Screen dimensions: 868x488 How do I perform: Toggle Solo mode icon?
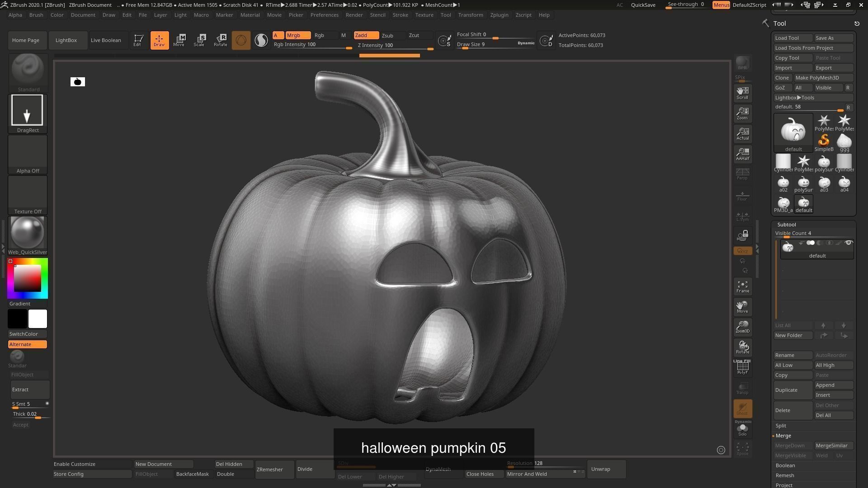[742, 429]
